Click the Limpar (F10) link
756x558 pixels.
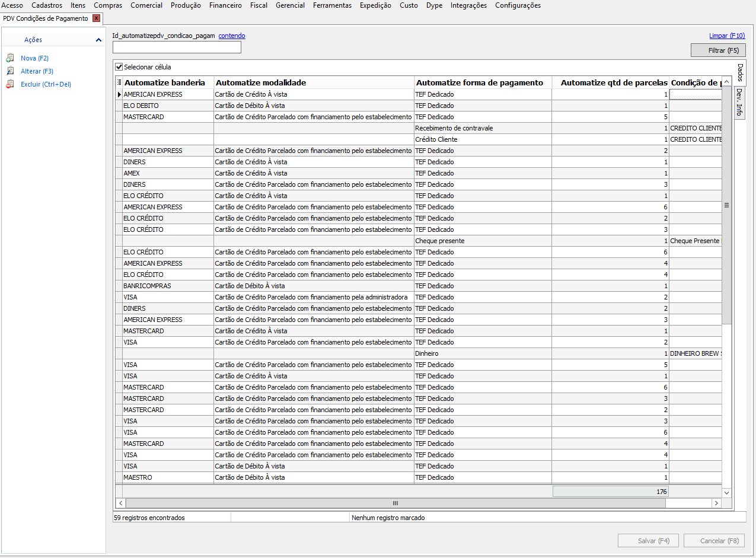[727, 36]
